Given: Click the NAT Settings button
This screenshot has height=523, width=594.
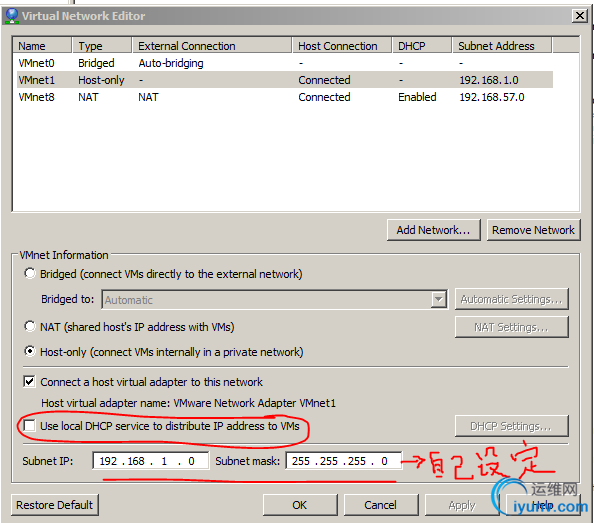Looking at the screenshot, I should tap(511, 327).
